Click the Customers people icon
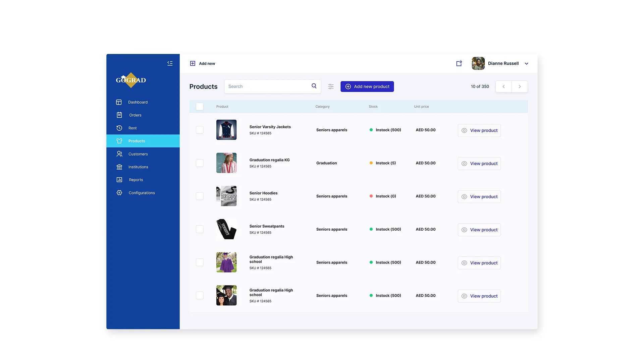 point(119,154)
